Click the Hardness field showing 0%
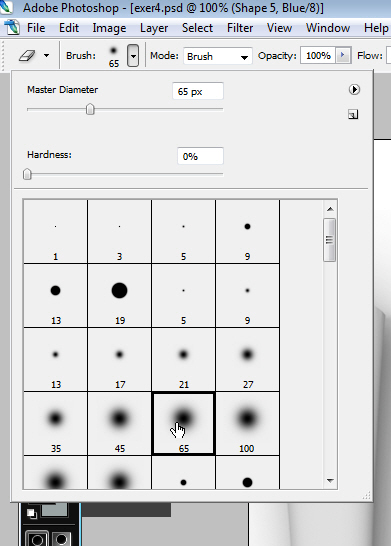The width and height of the screenshot is (391, 546). tap(200, 156)
